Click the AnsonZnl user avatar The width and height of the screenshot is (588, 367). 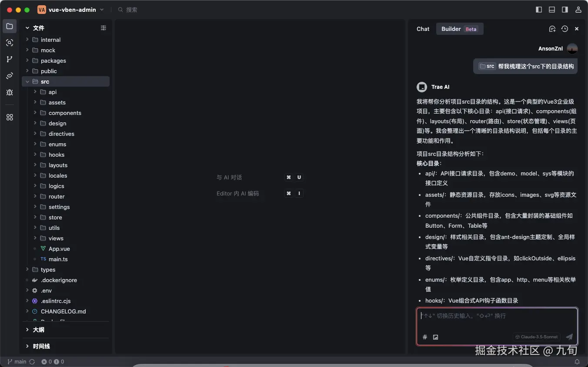point(572,49)
